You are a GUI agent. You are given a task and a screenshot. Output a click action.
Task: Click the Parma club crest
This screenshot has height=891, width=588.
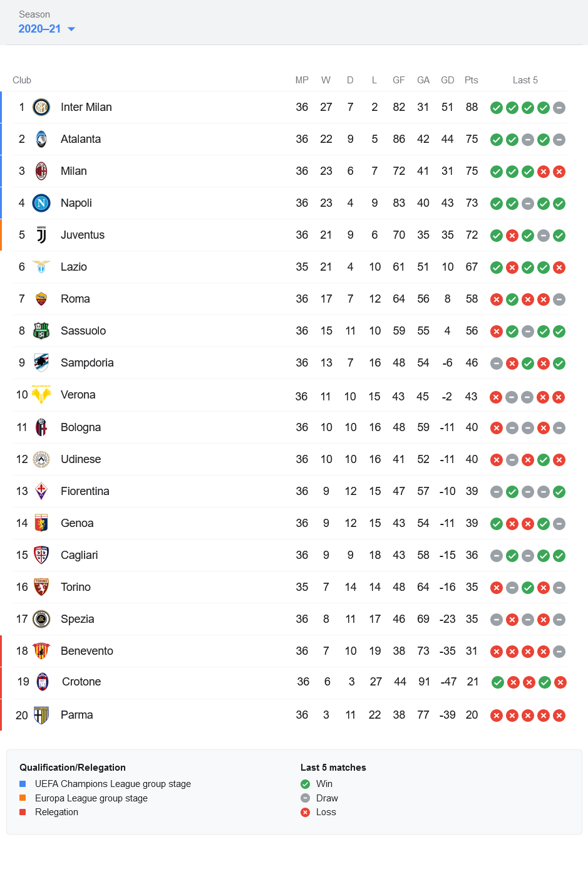tap(41, 715)
